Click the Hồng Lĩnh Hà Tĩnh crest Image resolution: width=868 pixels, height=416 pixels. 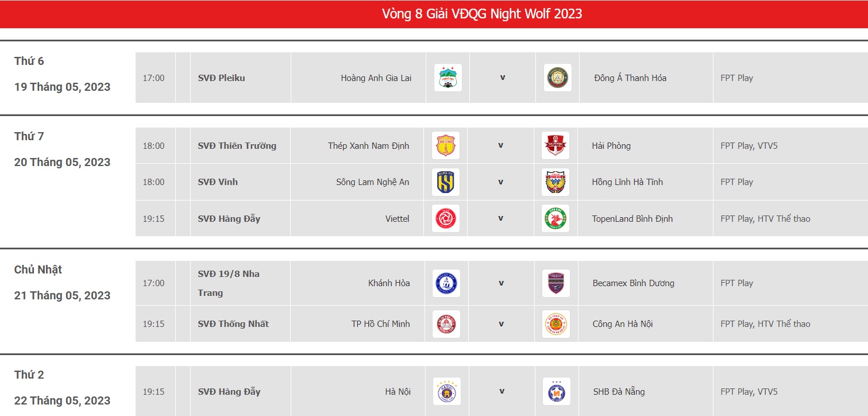click(555, 182)
